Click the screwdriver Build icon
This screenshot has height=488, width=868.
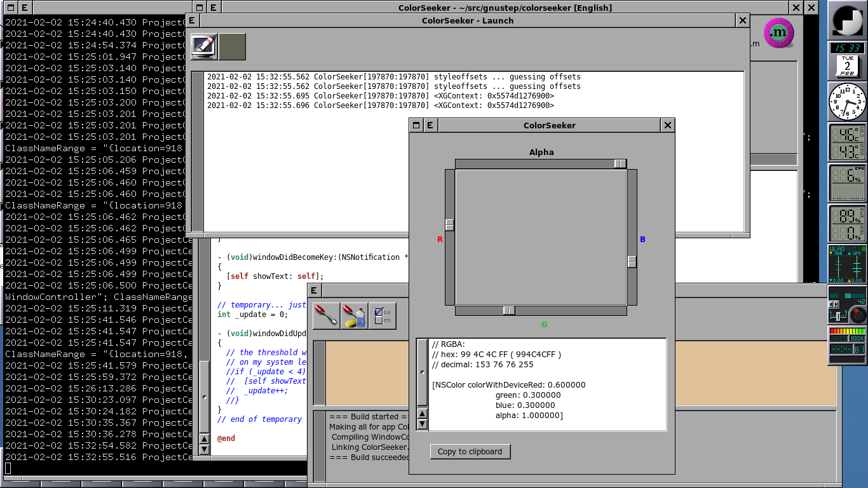[x=326, y=316]
